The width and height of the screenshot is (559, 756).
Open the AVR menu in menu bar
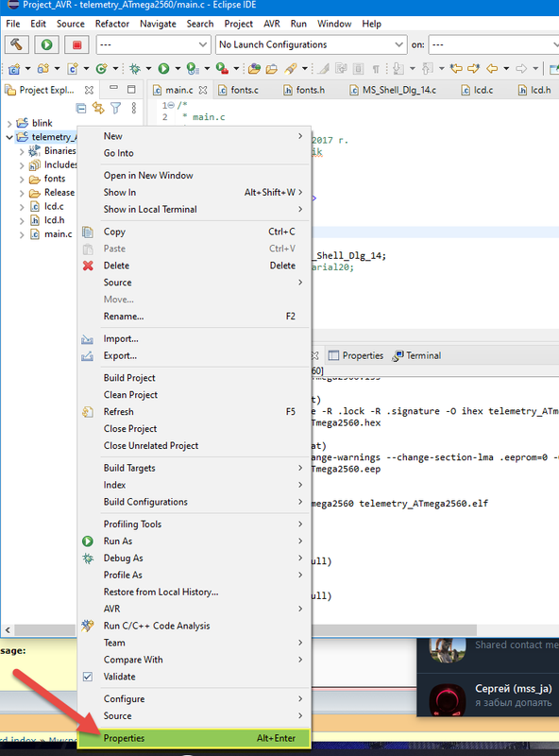click(272, 24)
